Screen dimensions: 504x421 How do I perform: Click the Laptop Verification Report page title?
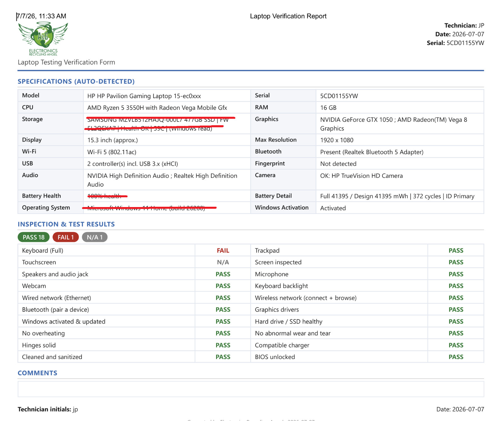coord(288,16)
